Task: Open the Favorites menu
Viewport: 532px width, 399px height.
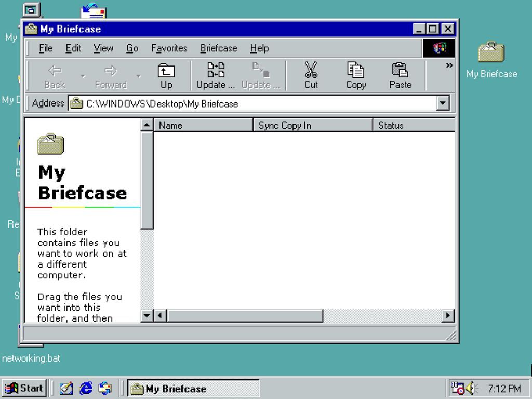Action: 169,48
